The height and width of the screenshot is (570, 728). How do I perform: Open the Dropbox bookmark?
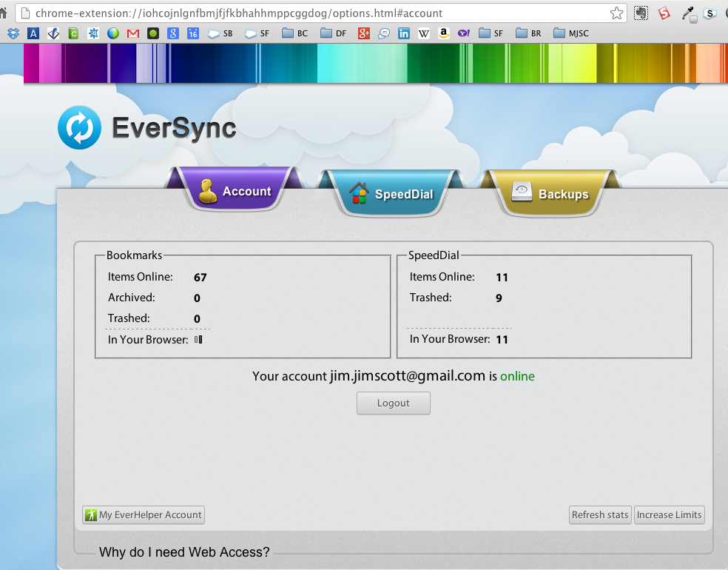coord(13,33)
